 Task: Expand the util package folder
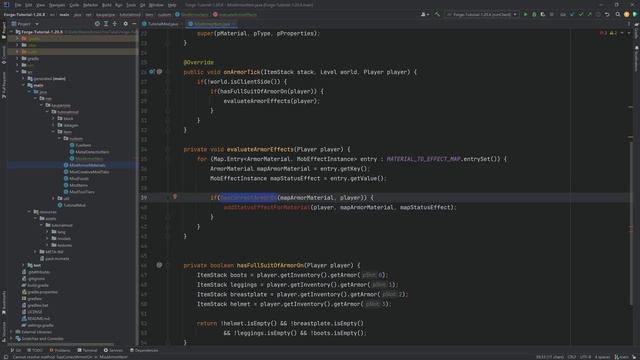53,198
